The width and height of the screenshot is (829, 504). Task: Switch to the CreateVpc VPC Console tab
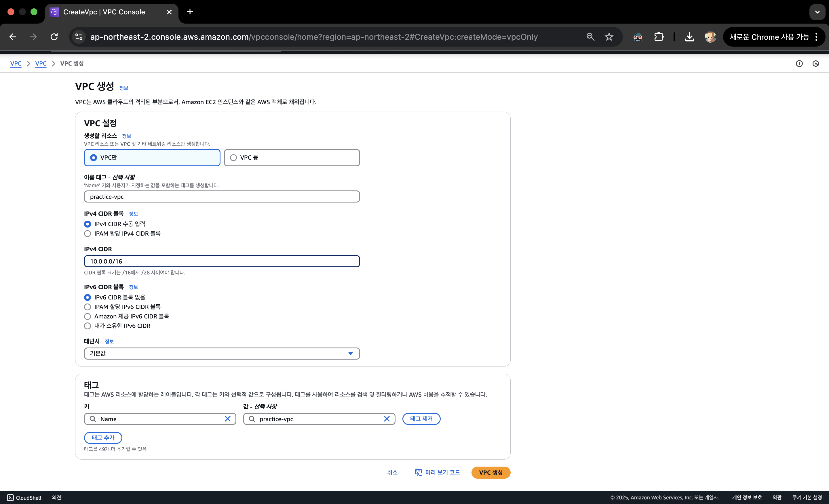click(x=104, y=12)
